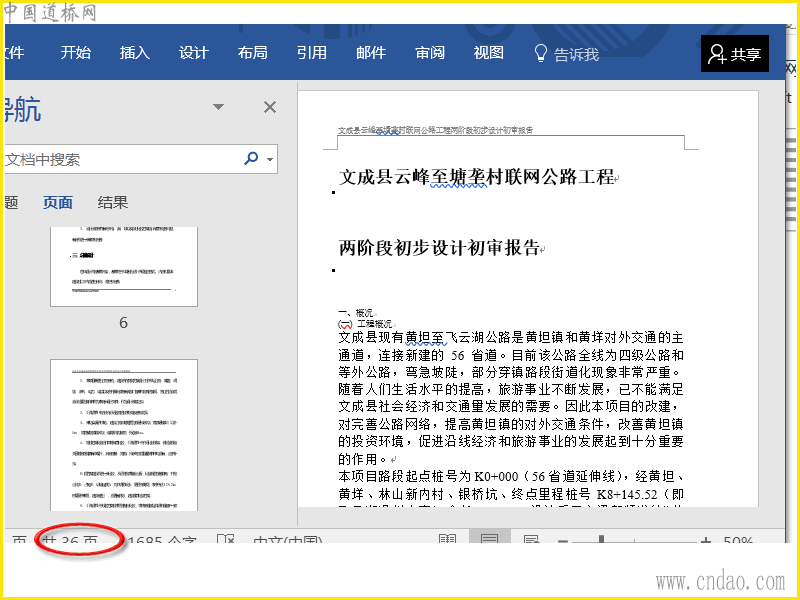Click the zoom slider handle
800x600 pixels.
602,539
